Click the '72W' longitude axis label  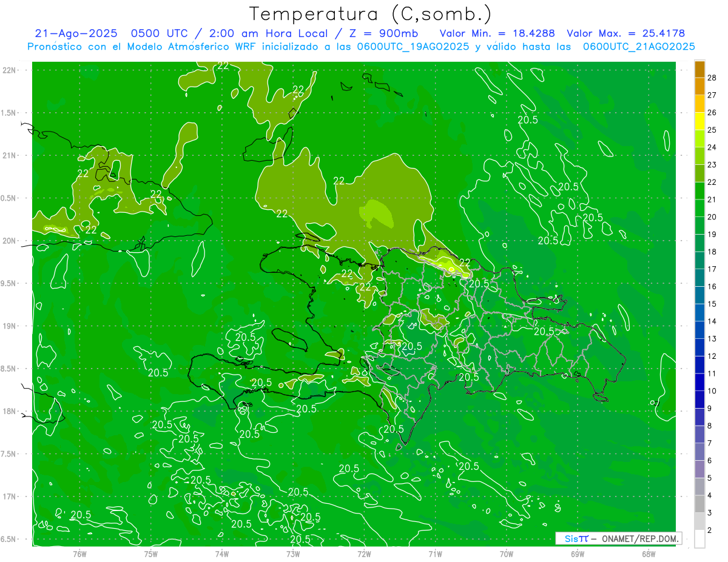point(364,554)
